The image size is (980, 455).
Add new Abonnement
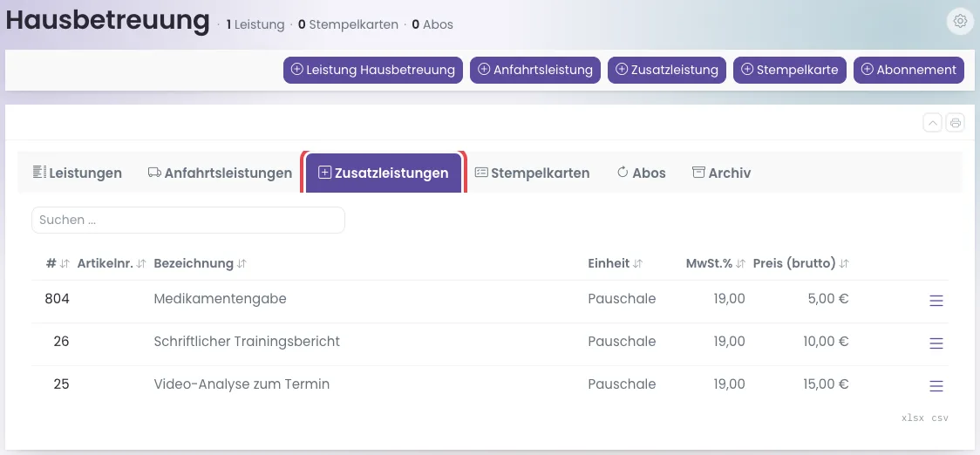click(x=909, y=70)
